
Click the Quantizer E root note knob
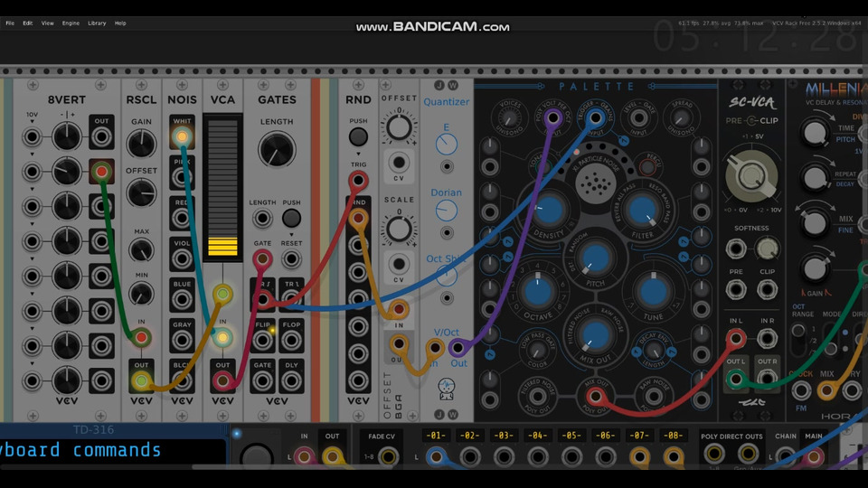[x=446, y=145]
